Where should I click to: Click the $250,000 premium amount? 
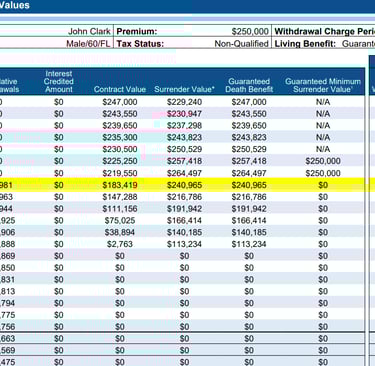coord(250,32)
